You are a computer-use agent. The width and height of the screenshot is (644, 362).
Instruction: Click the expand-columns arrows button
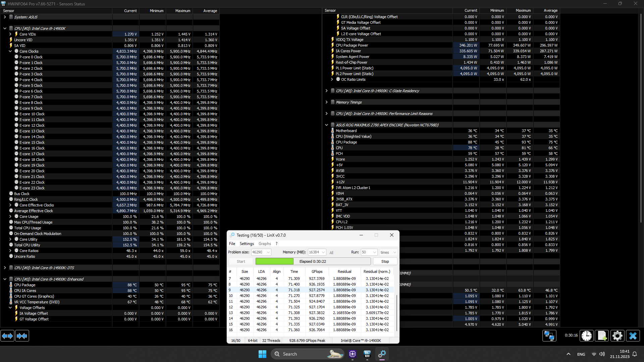tap(7, 336)
